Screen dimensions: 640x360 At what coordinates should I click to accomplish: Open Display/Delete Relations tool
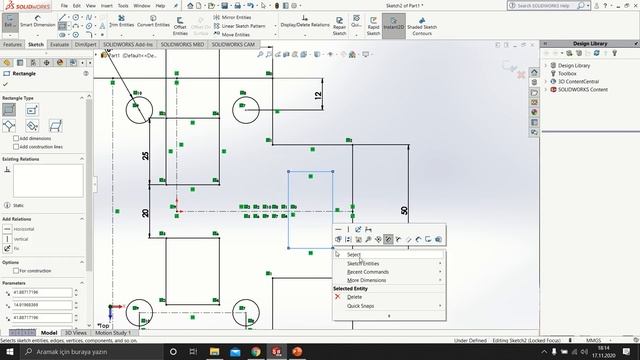coord(305,21)
